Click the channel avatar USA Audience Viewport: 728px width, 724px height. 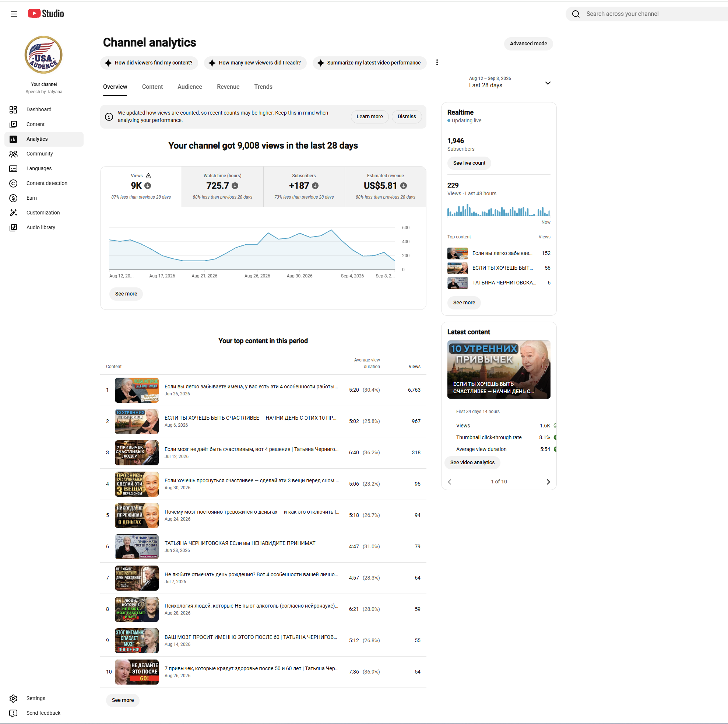click(x=44, y=55)
